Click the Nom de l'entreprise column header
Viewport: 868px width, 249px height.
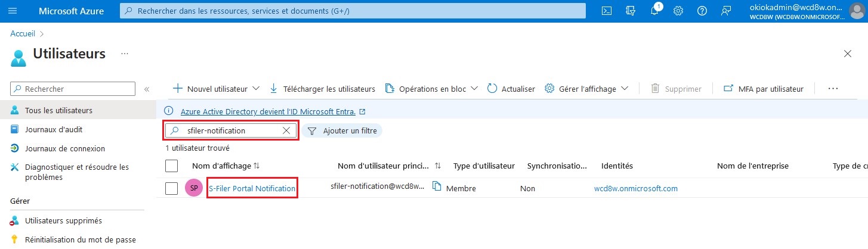[753, 166]
